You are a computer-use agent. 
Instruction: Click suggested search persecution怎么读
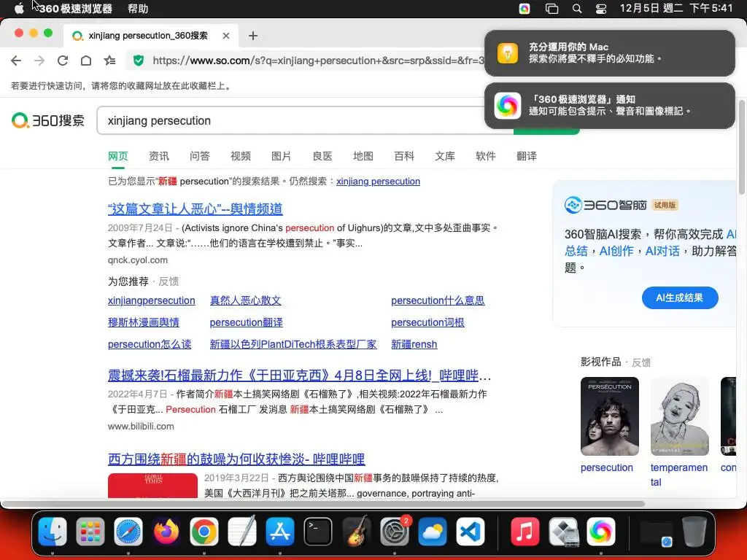(150, 344)
